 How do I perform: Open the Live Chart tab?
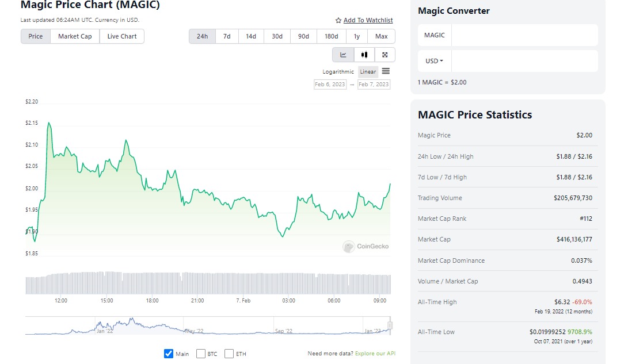pos(121,36)
